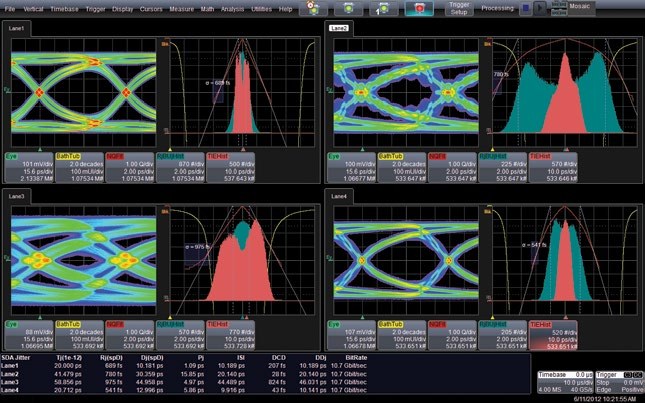Viewport: 645px width, 403px height.
Task: Select Lane4 row in SDA Jitter table
Action: tap(184, 390)
